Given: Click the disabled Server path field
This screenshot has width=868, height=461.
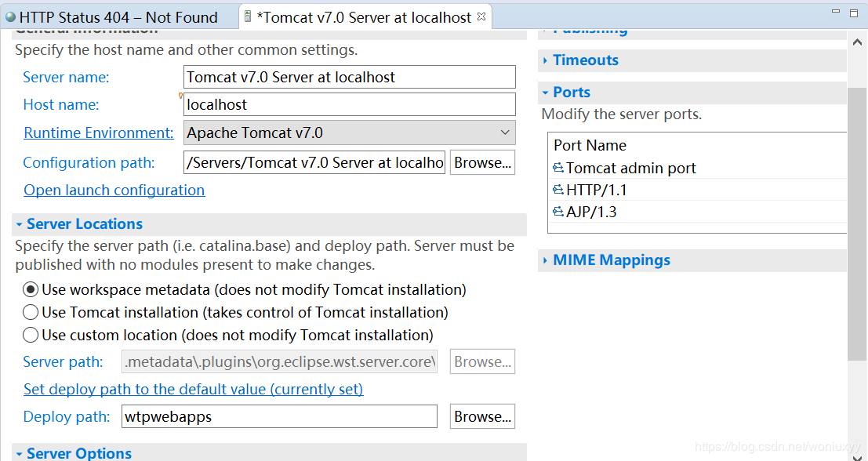Looking at the screenshot, I should (x=280, y=361).
